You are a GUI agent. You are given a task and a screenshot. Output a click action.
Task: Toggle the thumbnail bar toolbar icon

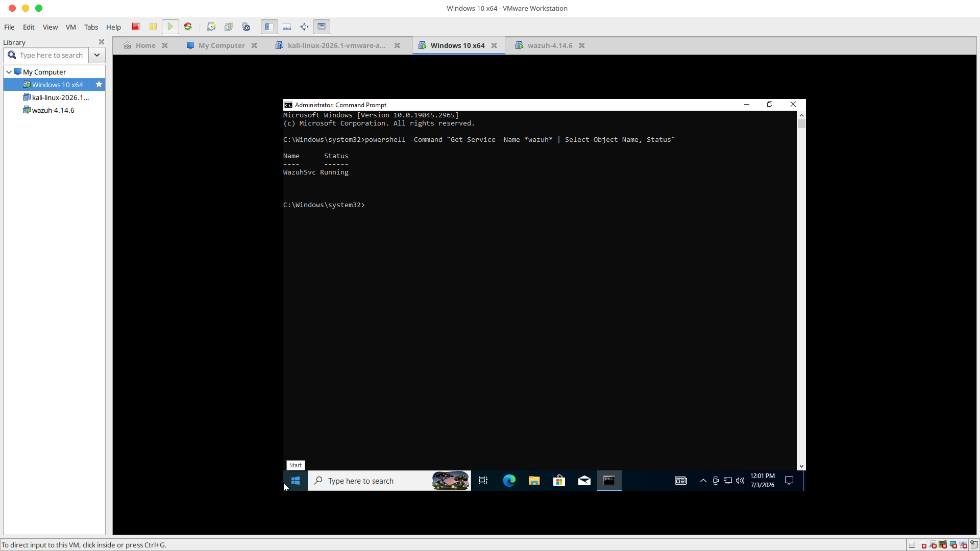pos(287,27)
